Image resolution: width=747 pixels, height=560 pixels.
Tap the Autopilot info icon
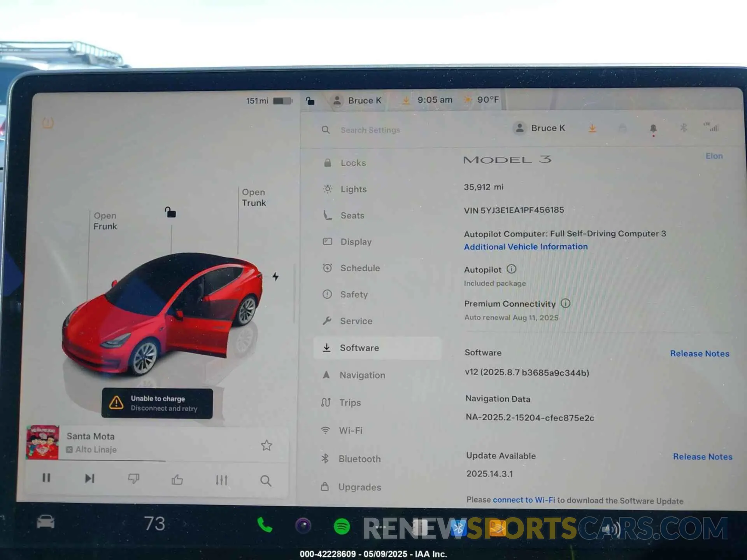(x=511, y=269)
